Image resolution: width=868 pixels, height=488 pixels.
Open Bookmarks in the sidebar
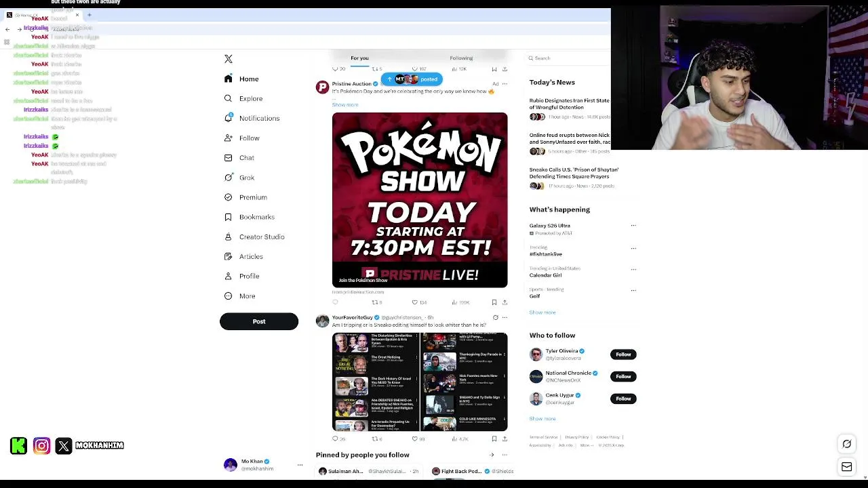click(x=249, y=217)
